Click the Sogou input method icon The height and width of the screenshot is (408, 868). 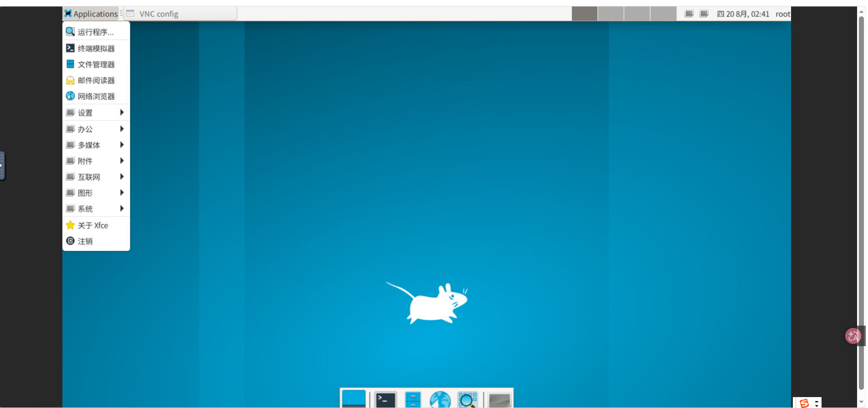click(804, 403)
